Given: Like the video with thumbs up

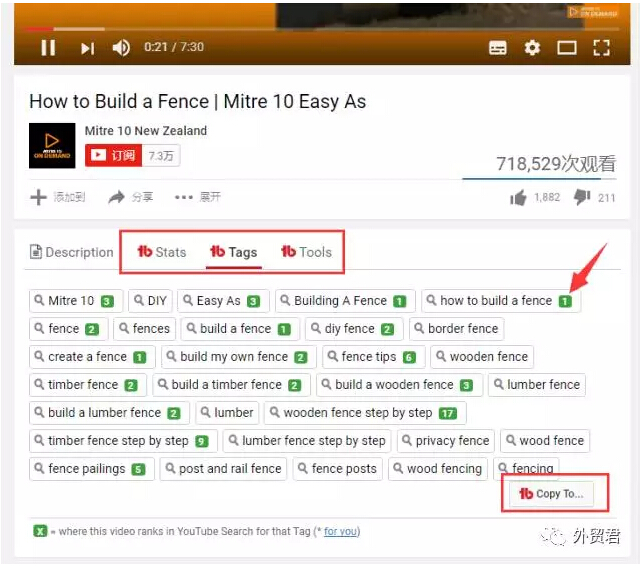Looking at the screenshot, I should tap(518, 198).
